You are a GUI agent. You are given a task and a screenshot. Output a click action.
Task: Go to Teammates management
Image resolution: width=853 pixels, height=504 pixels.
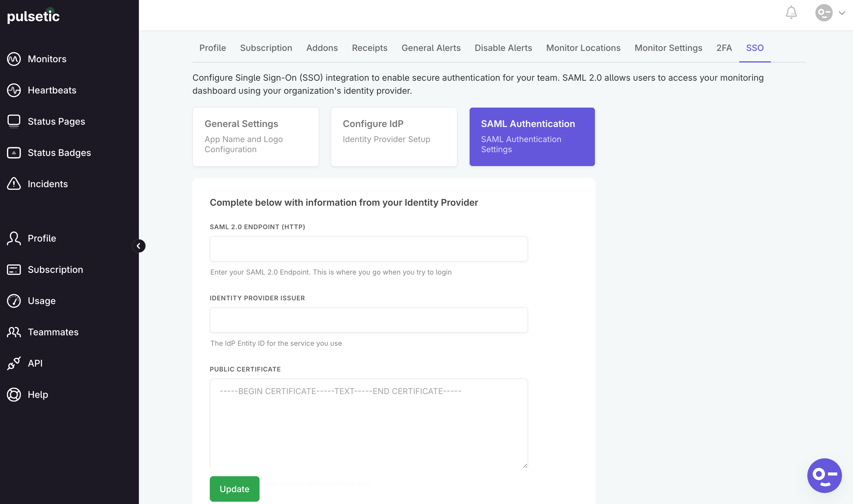pos(53,332)
